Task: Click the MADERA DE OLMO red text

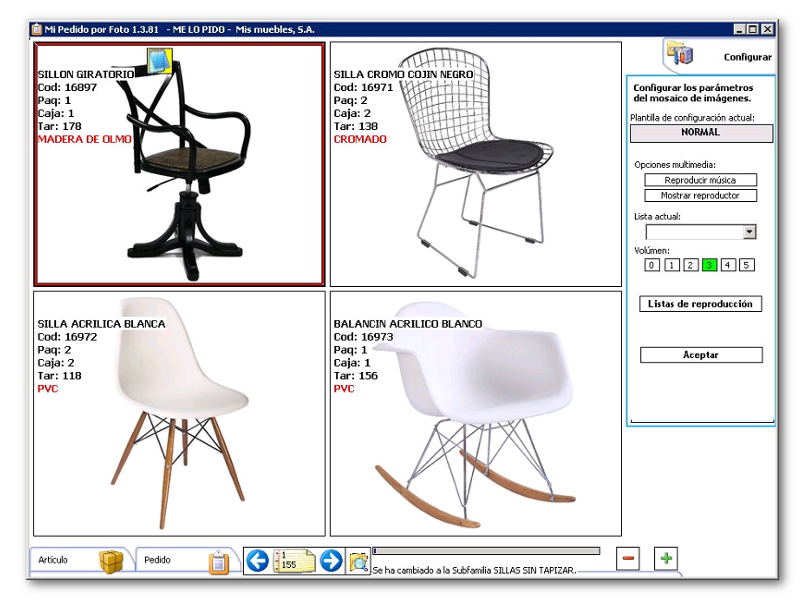Action: (85, 139)
